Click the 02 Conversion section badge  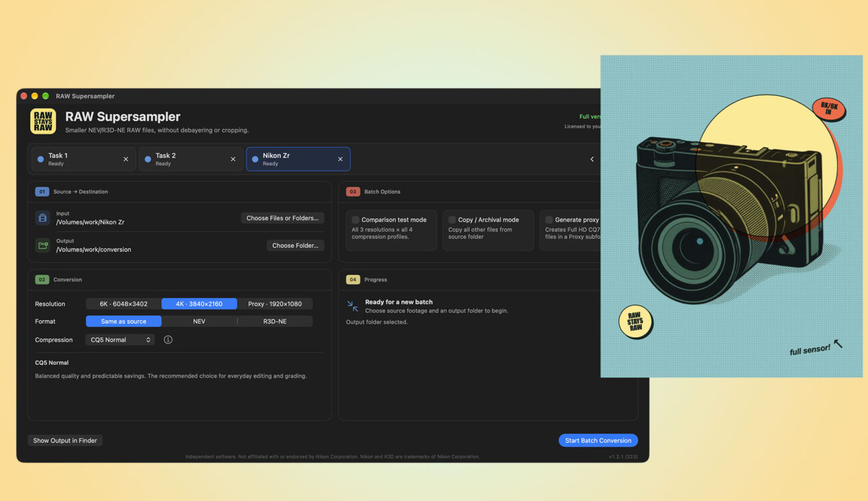(x=42, y=280)
